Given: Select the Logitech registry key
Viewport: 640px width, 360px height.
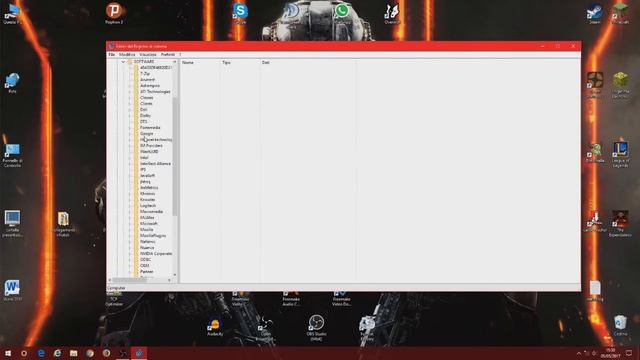Looking at the screenshot, I should [x=148, y=206].
